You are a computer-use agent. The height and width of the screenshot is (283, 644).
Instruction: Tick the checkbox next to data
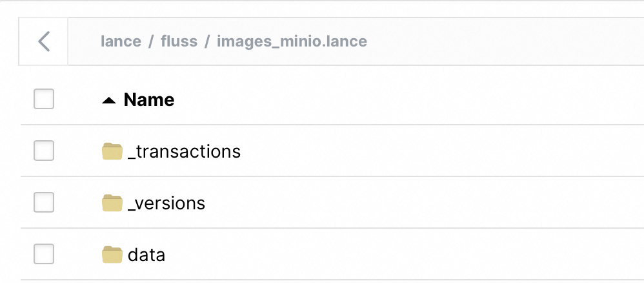(44, 255)
